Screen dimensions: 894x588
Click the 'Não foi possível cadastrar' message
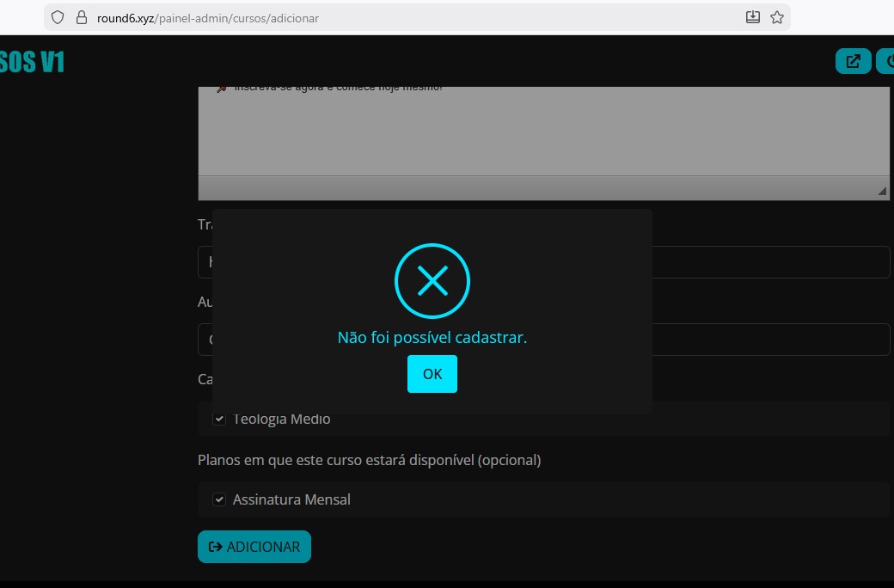click(432, 338)
